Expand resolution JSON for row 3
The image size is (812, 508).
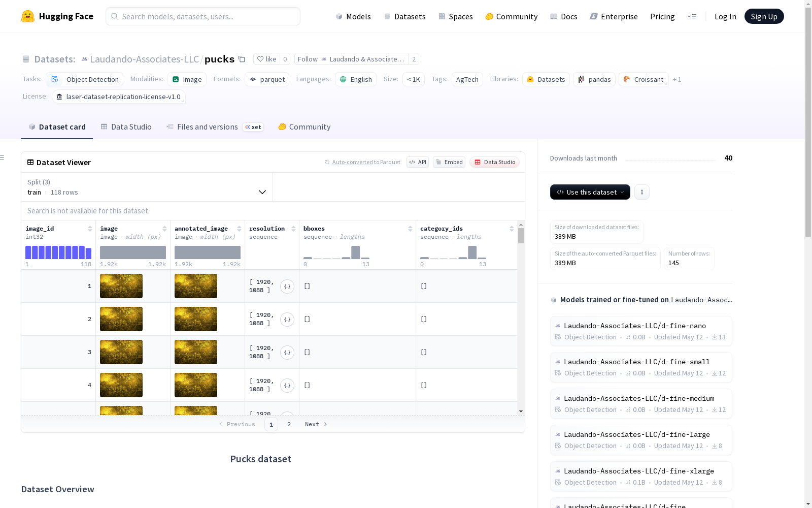[x=287, y=353]
